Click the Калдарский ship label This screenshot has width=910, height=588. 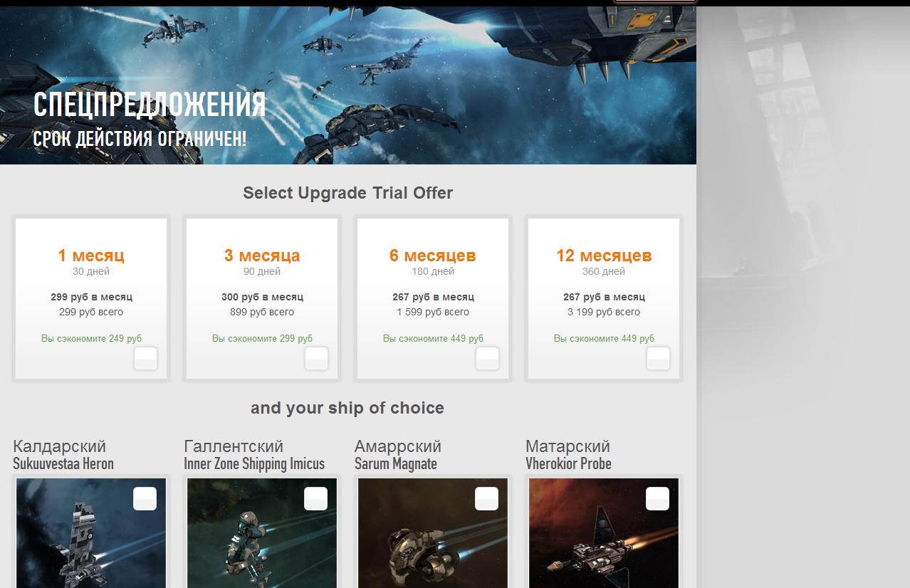[x=59, y=446]
